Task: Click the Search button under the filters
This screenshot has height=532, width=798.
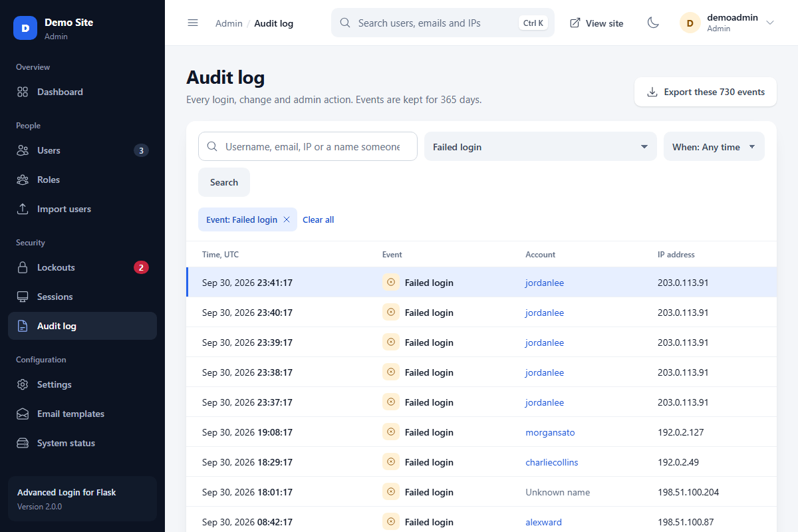Action: tap(224, 182)
